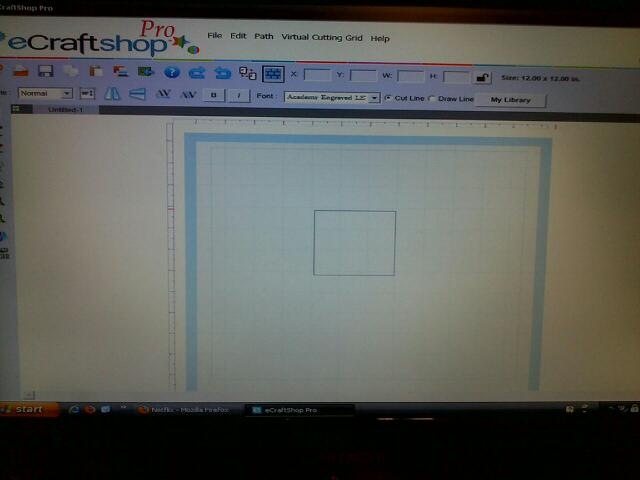Open the Path menu

click(x=264, y=36)
